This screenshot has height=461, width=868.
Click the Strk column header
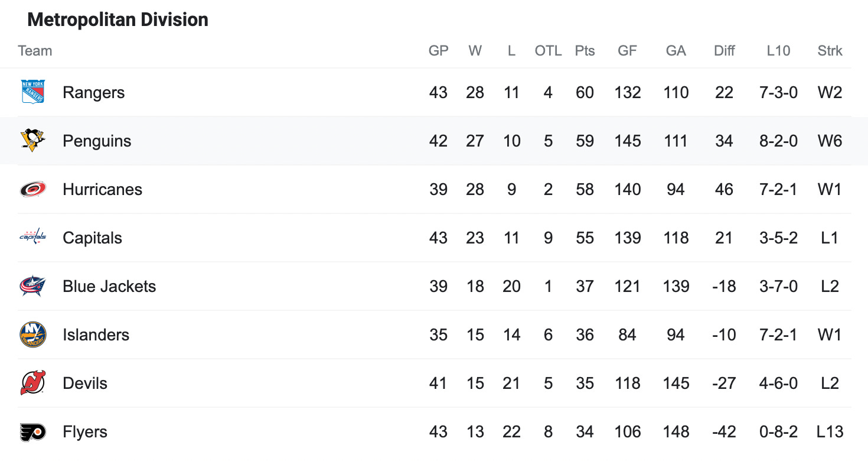click(830, 51)
